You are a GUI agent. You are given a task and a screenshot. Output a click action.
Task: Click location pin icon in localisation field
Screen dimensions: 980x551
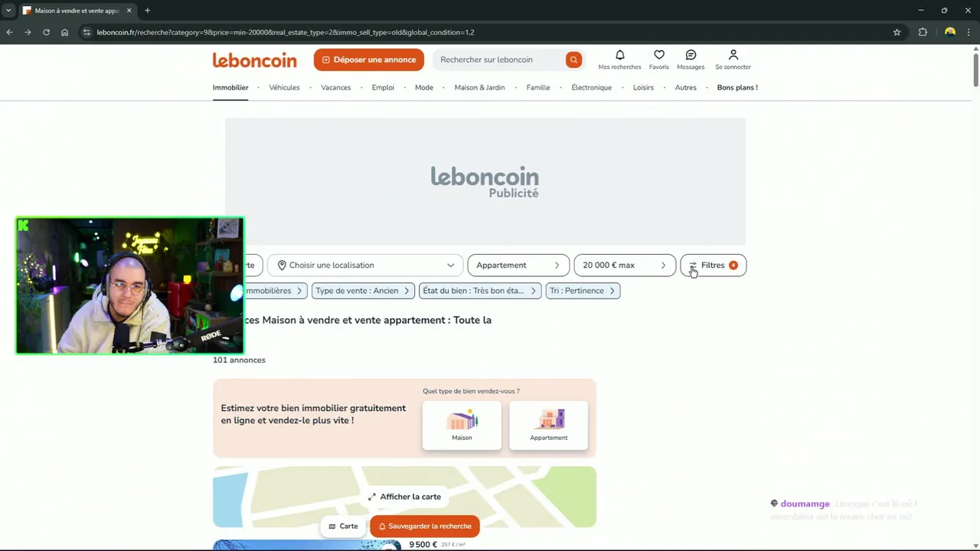[x=282, y=266]
